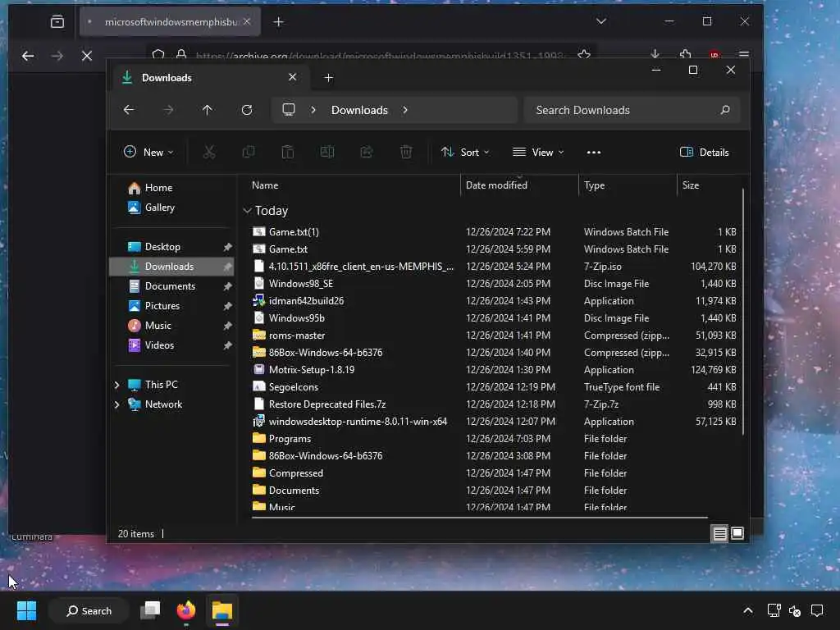Collapse the Today group
The width and height of the screenshot is (840, 630).
(x=247, y=211)
